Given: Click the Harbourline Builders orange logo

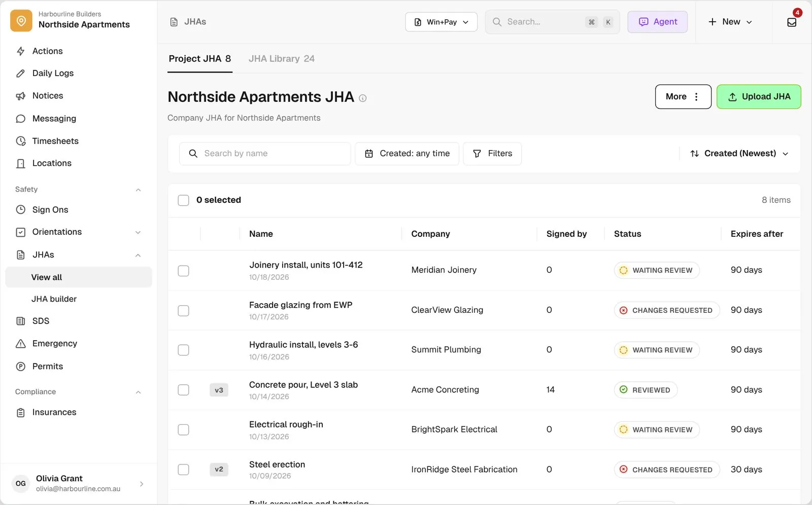Looking at the screenshot, I should click(21, 21).
